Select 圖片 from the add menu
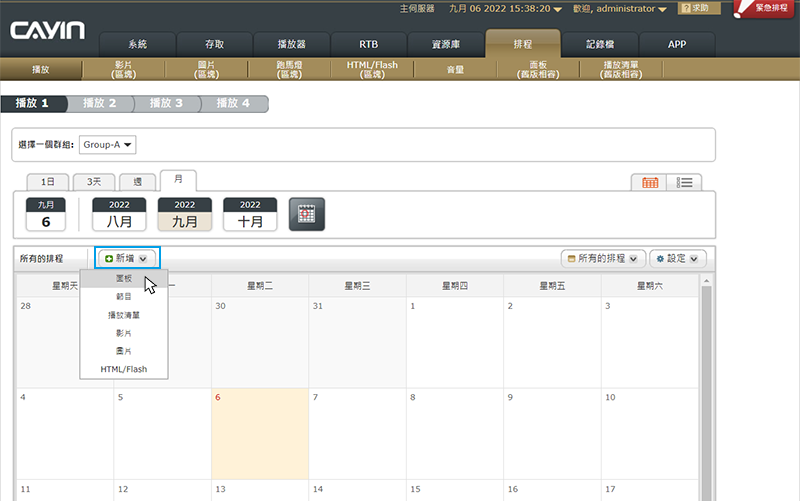The width and height of the screenshot is (800, 501). click(x=124, y=351)
